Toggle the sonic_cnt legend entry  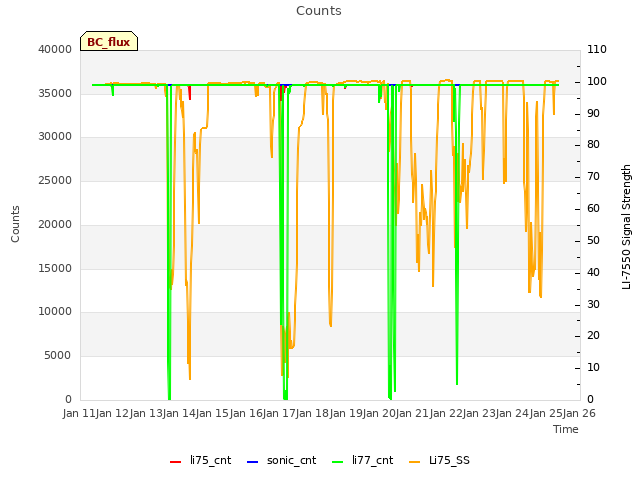(x=282, y=460)
